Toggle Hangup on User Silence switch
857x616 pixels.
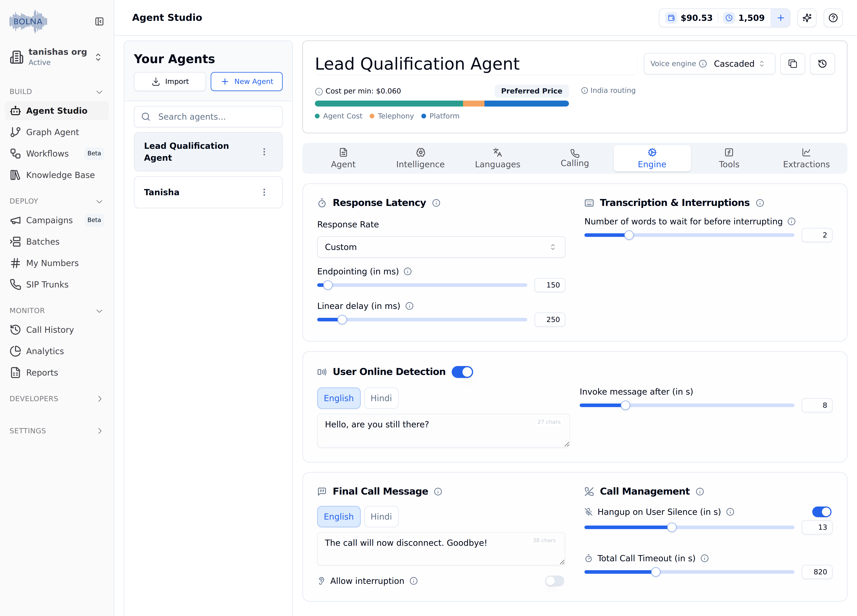tap(821, 512)
